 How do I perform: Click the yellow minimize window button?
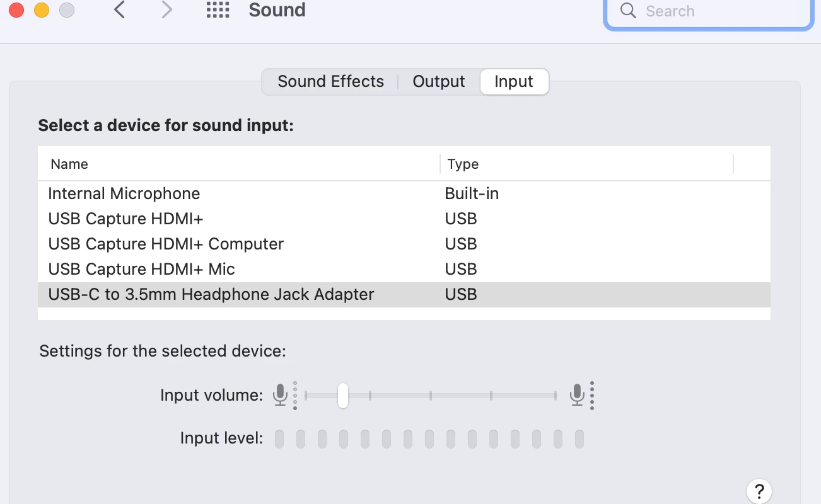click(x=42, y=10)
